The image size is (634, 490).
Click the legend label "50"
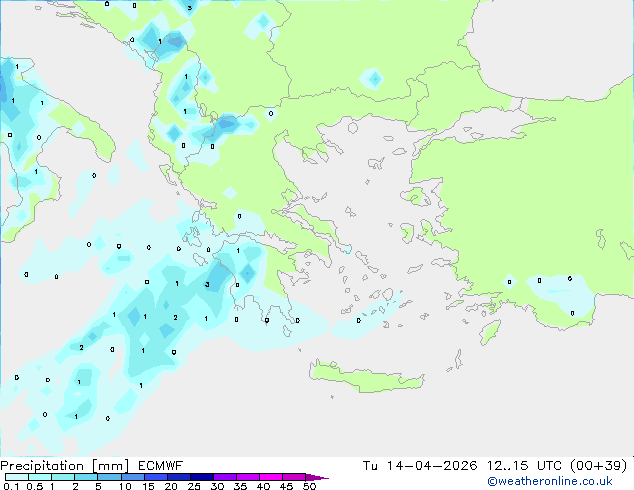coord(309,486)
